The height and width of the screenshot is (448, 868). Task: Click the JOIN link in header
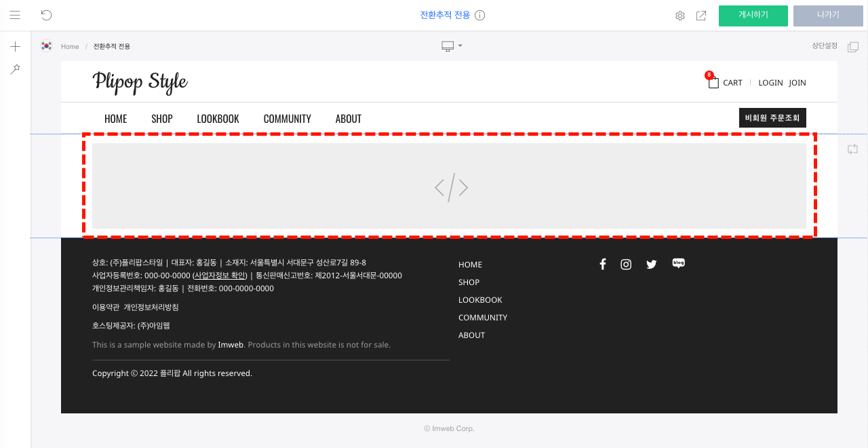click(x=797, y=83)
